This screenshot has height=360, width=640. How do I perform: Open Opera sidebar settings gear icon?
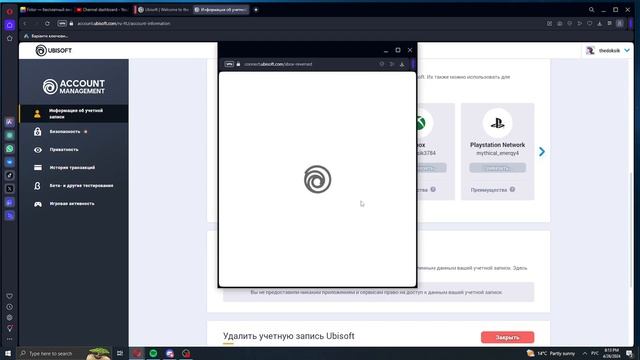click(9, 318)
